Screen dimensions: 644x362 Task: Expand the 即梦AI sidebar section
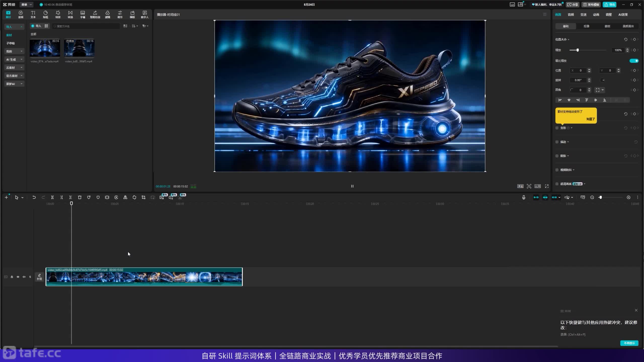click(14, 84)
